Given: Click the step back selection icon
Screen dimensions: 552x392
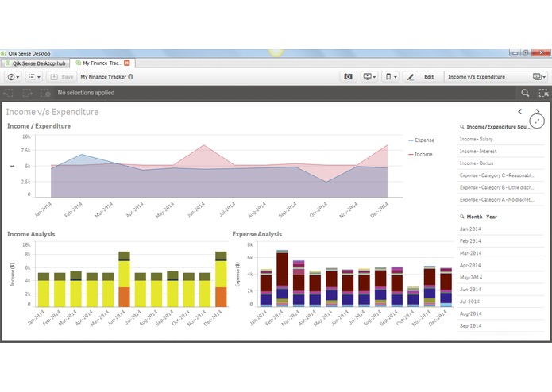Looking at the screenshot, I should point(8,93).
